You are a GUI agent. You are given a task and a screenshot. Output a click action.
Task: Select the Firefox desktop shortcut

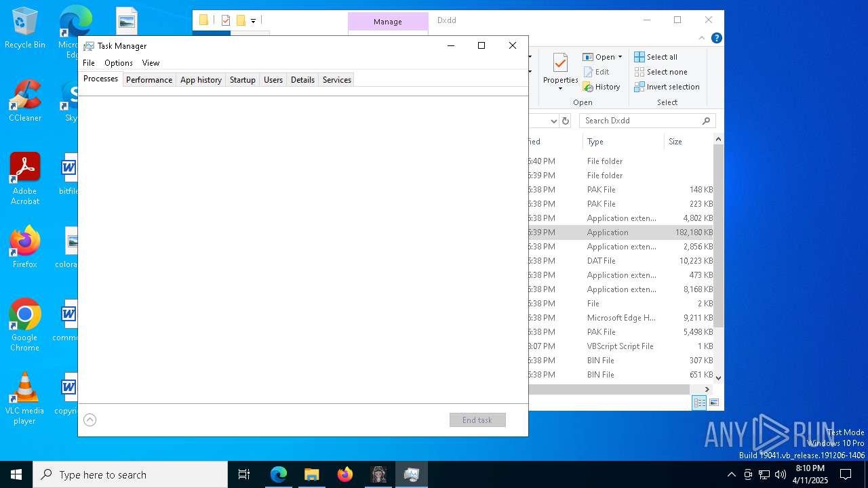click(25, 247)
